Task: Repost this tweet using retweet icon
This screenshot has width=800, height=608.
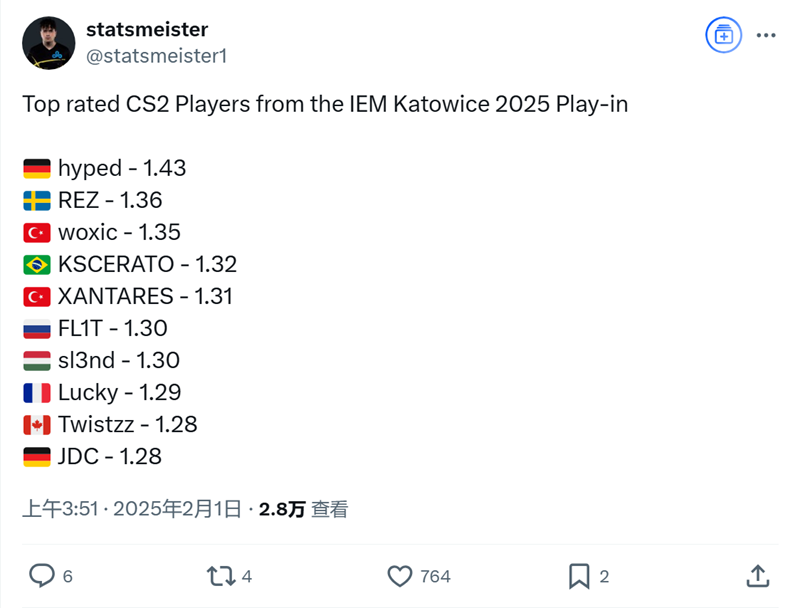Action: coord(218,576)
